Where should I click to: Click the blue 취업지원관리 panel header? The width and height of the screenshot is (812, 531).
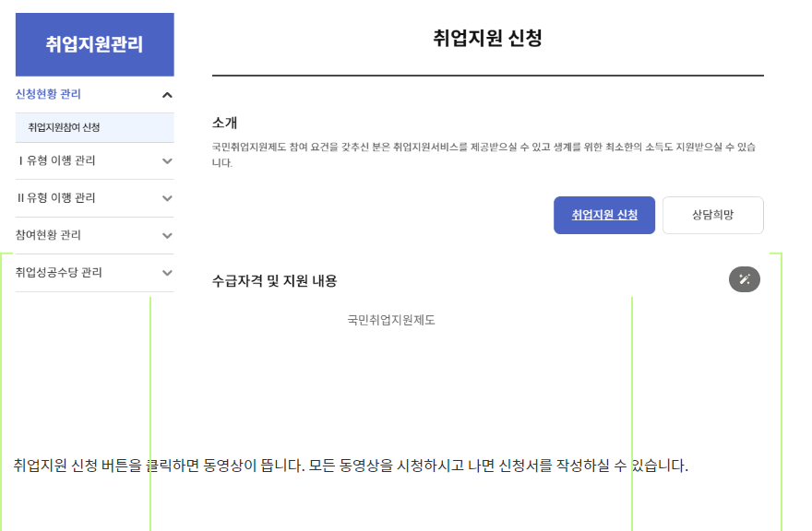point(94,43)
